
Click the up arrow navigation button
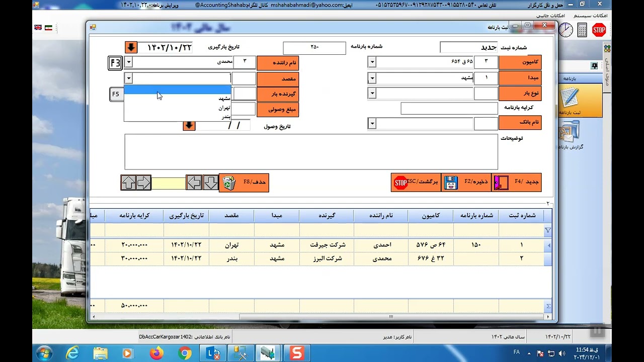coord(129,183)
